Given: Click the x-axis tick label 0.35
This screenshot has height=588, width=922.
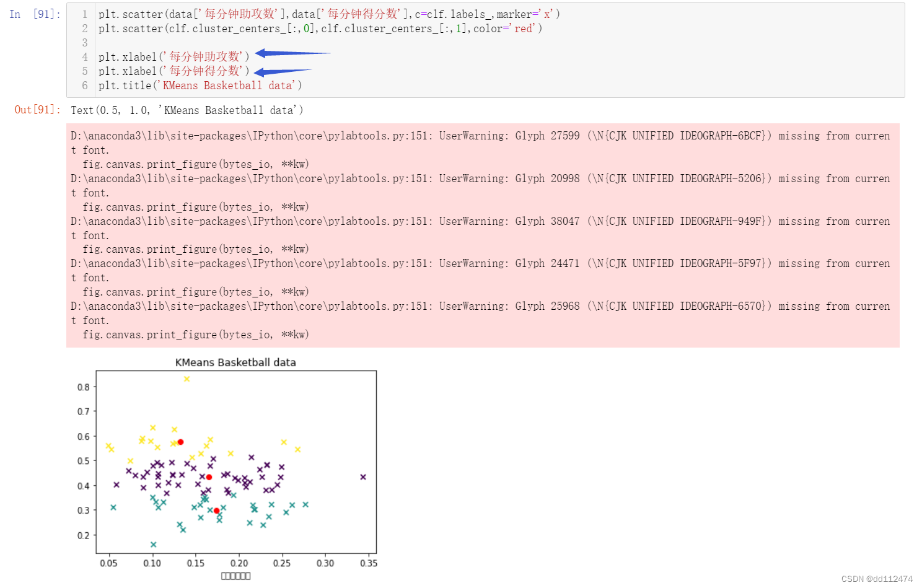Looking at the screenshot, I should (369, 563).
